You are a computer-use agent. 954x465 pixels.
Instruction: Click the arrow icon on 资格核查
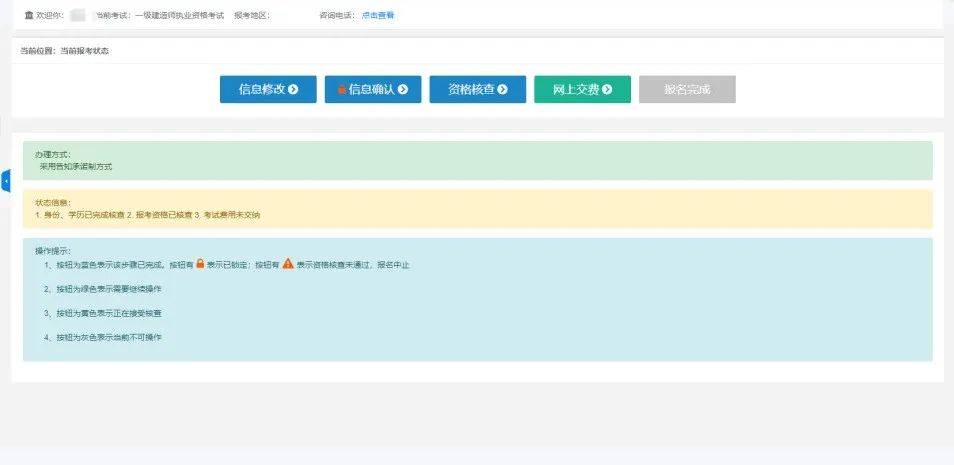[502, 89]
